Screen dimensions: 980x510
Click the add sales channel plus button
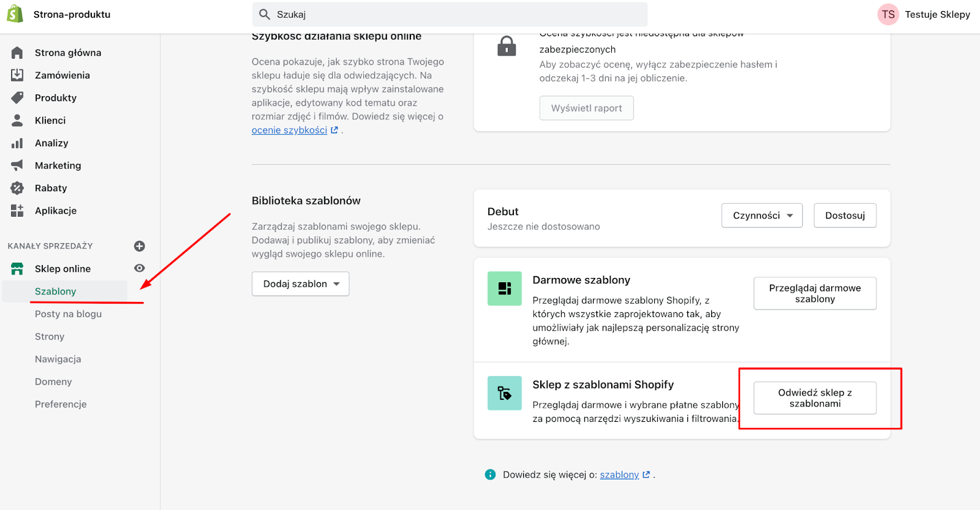[x=139, y=246]
